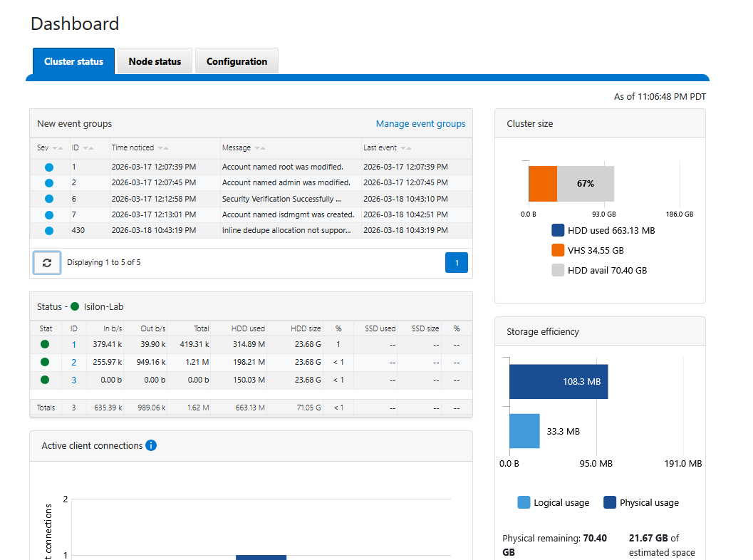Click the green status indicator for node 3
This screenshot has height=560, width=753.
[x=45, y=380]
